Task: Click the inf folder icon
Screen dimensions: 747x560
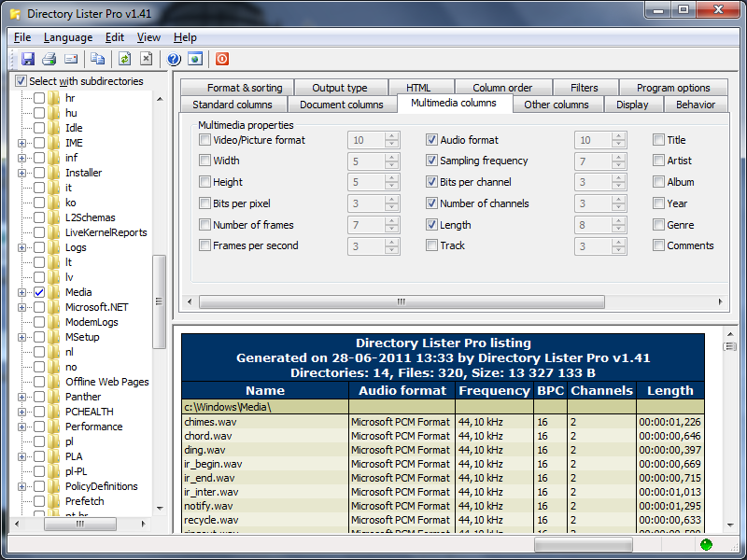Action: [x=53, y=158]
